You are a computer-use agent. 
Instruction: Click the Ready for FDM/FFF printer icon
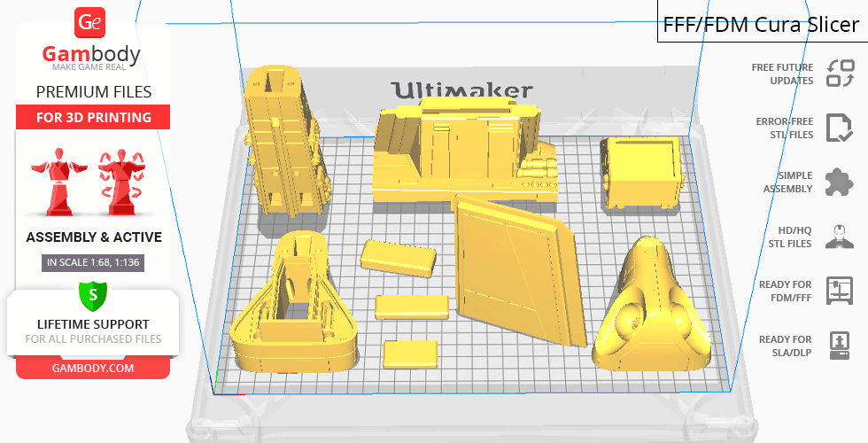(839, 291)
